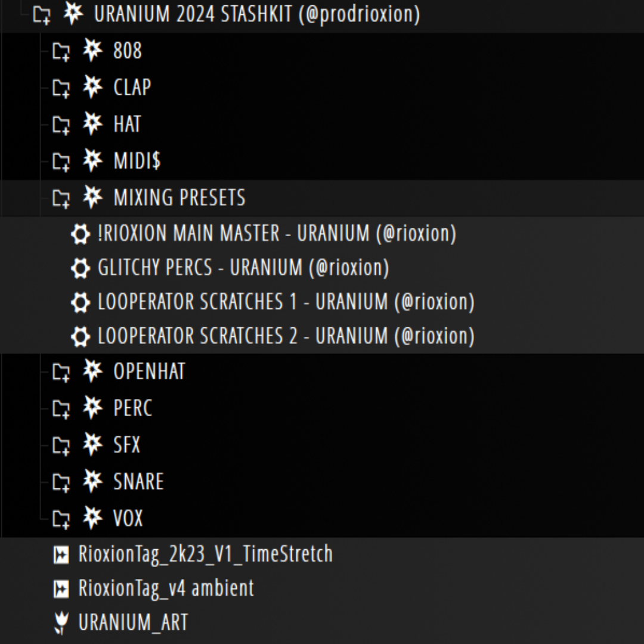Image resolution: width=644 pixels, height=644 pixels.
Task: Click the tulip image icon for URANIUM_ART
Action: click(61, 623)
